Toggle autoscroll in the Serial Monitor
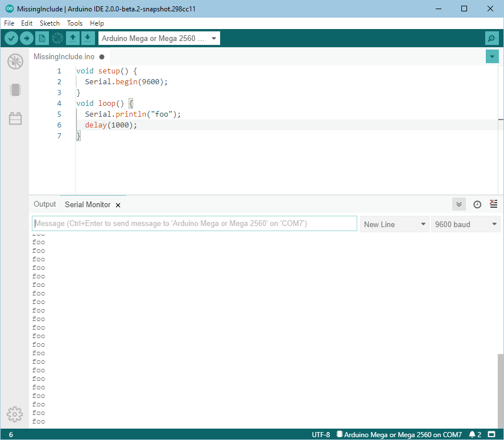 (458, 204)
